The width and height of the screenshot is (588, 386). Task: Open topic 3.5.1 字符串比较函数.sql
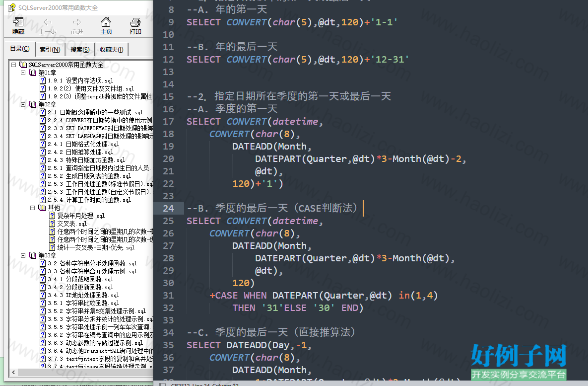[83, 303]
